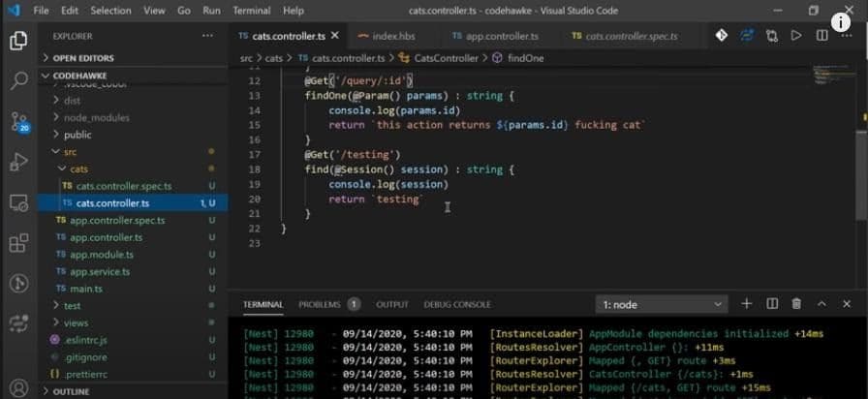Kill terminal using the trash icon
Image resolution: width=868 pixels, height=399 pixels.
796,304
